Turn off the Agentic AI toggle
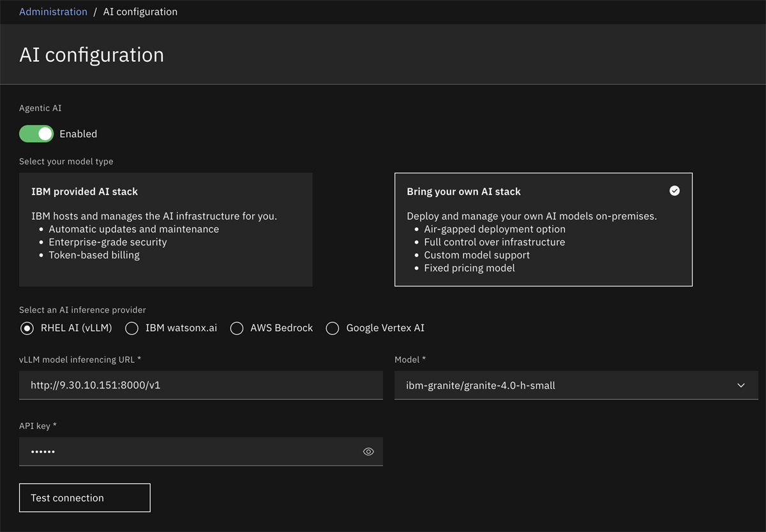766x532 pixels. [36, 134]
